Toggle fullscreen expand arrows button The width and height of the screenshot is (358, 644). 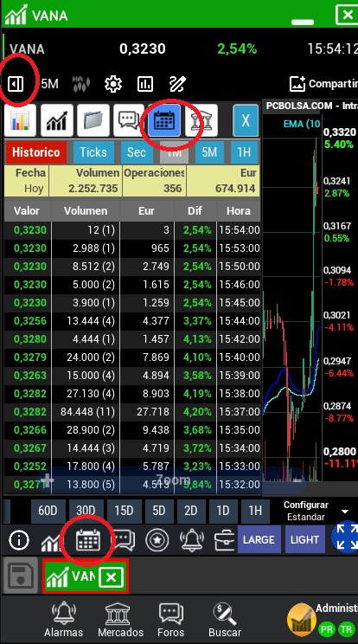coord(346,538)
